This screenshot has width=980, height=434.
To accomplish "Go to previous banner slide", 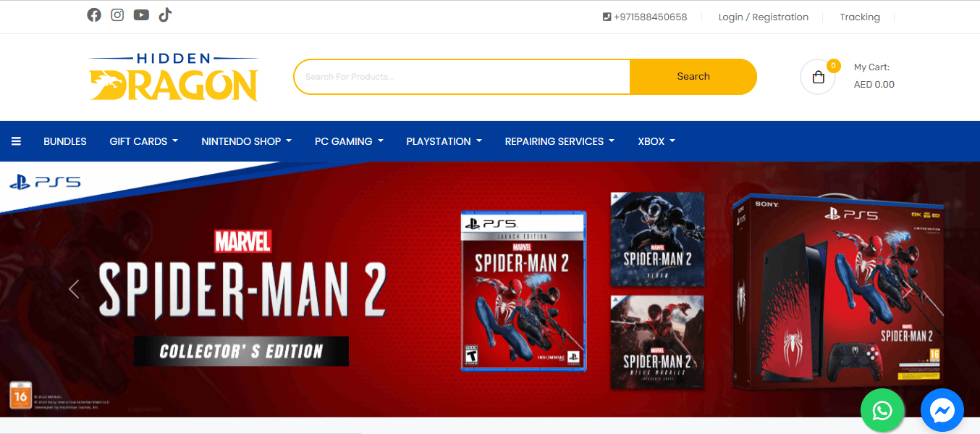I will (73, 289).
